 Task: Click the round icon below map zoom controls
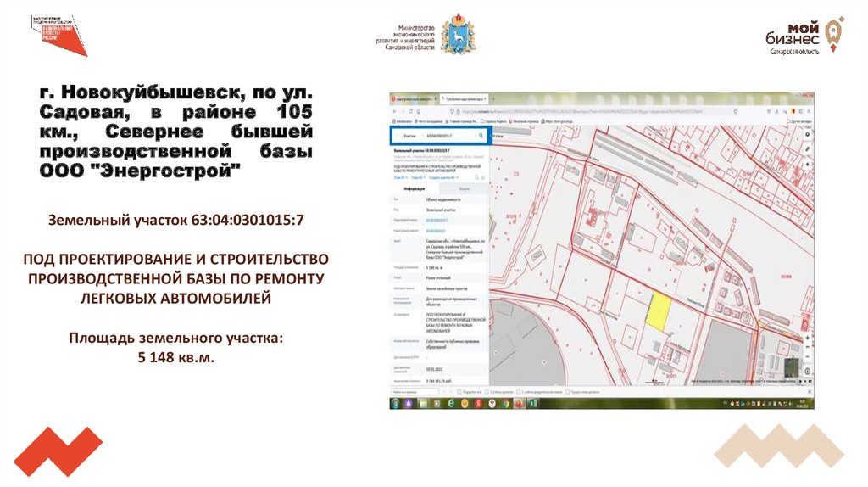pos(807,372)
